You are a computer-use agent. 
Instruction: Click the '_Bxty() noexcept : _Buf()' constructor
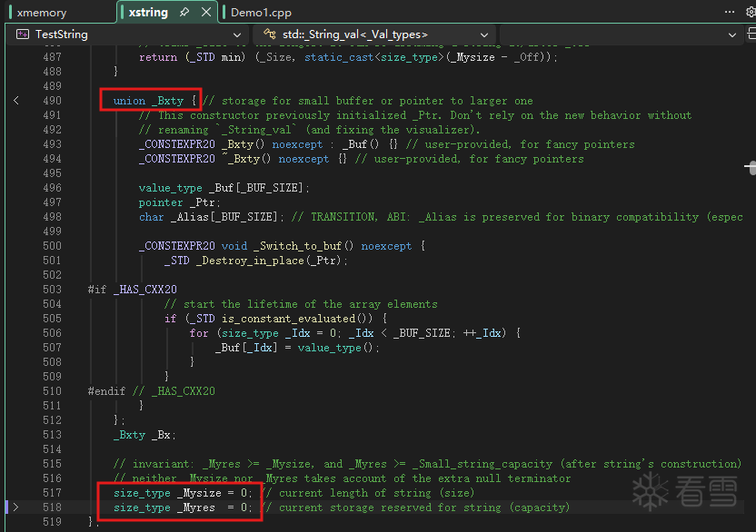coord(301,144)
